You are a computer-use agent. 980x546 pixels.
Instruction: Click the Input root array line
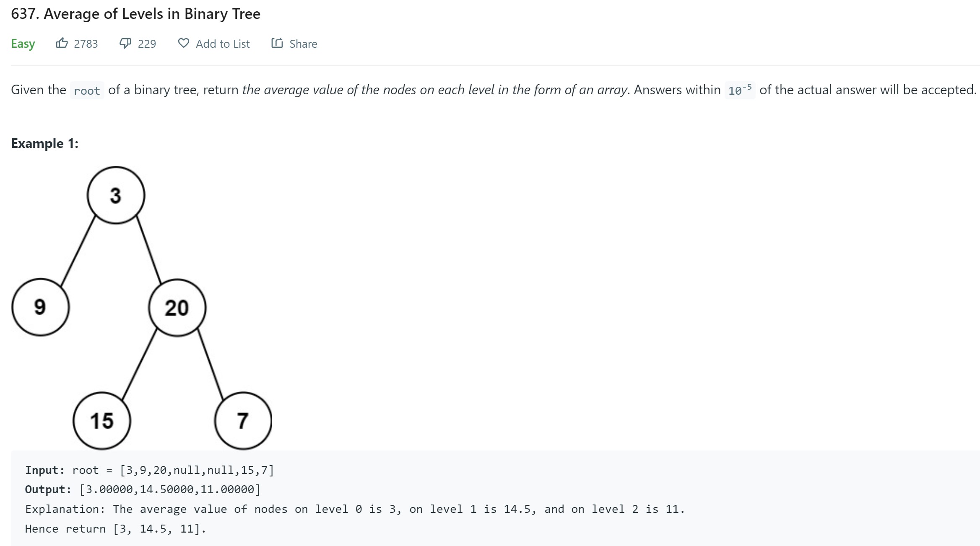click(149, 470)
